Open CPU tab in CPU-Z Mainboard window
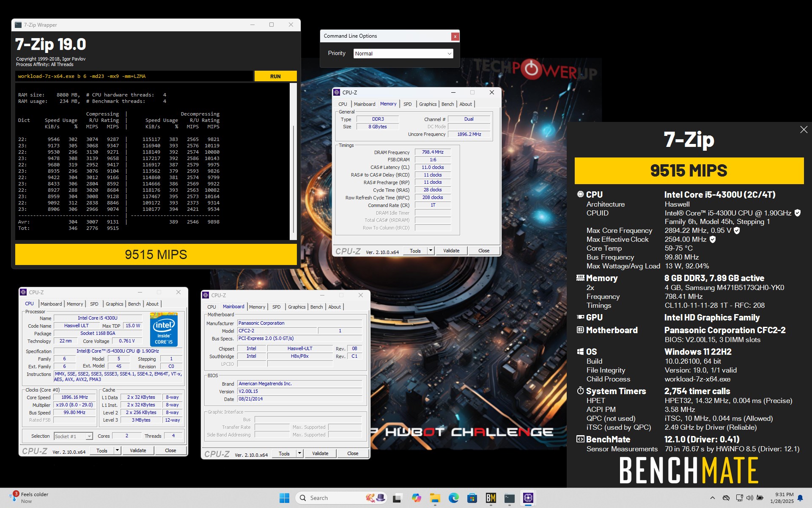The width and height of the screenshot is (812, 508). [x=211, y=307]
